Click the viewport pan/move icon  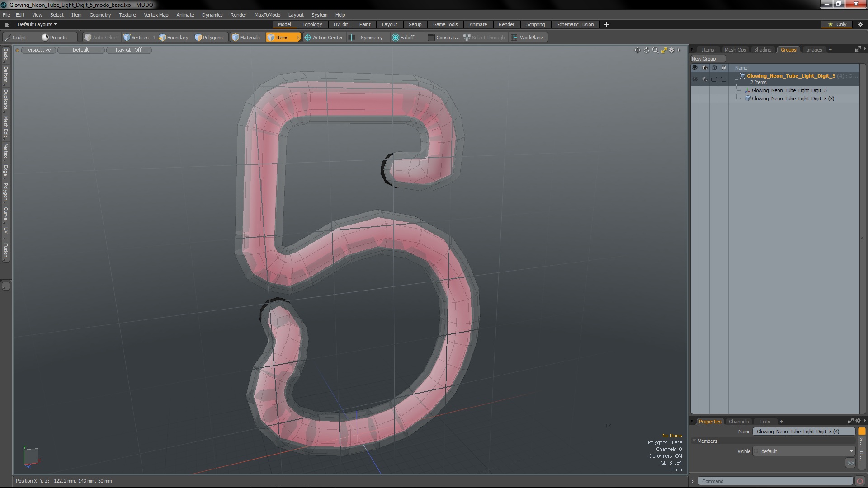[637, 50]
